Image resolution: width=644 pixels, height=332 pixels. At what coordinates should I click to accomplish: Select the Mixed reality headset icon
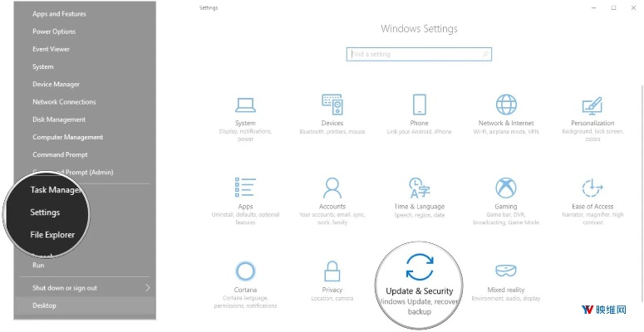click(x=506, y=271)
